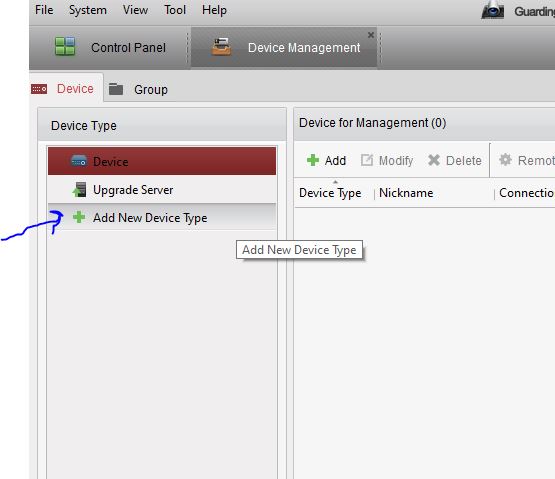Click the Group folder icon
The height and width of the screenshot is (479, 555).
[116, 89]
